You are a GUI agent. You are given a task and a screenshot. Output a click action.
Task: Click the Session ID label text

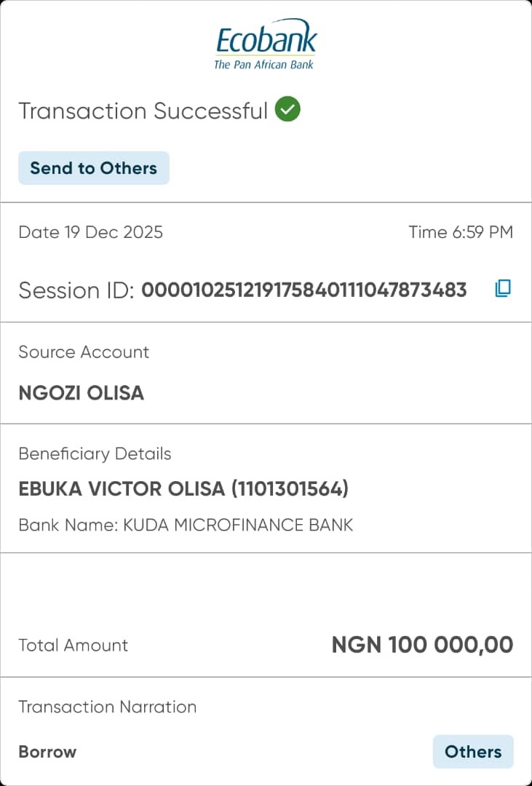click(76, 290)
